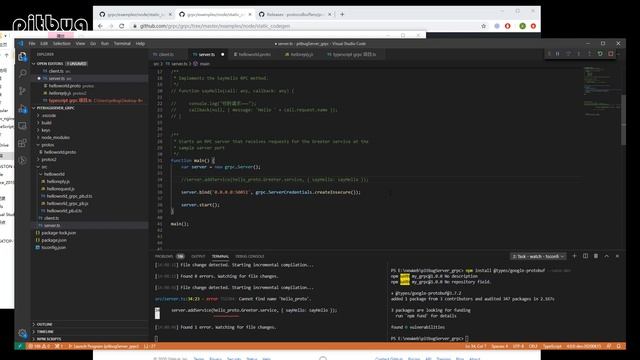Click the notifications bell in status bar
The image size is (640, 360).
[619, 346]
